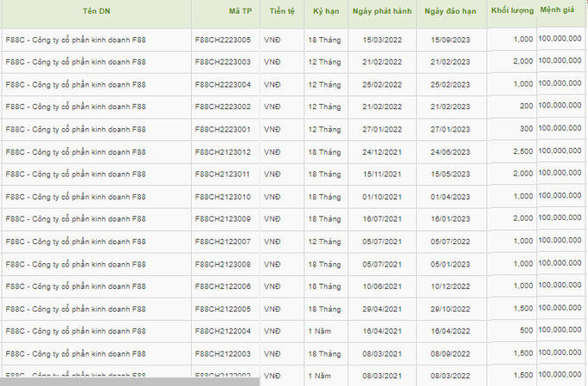588x386 pixels.
Task: Click maturity date 08/09/2022
Action: 451,354
